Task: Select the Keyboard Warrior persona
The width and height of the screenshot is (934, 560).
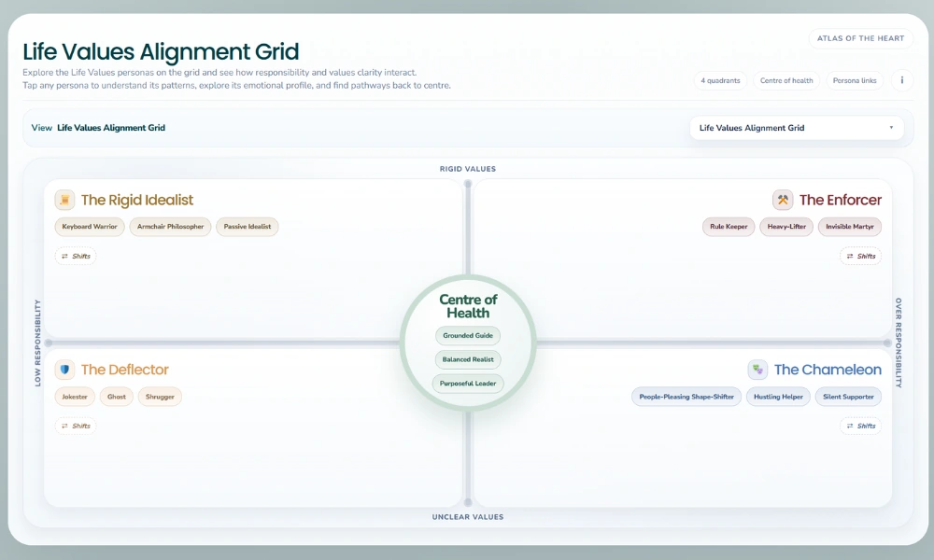Action: point(90,227)
